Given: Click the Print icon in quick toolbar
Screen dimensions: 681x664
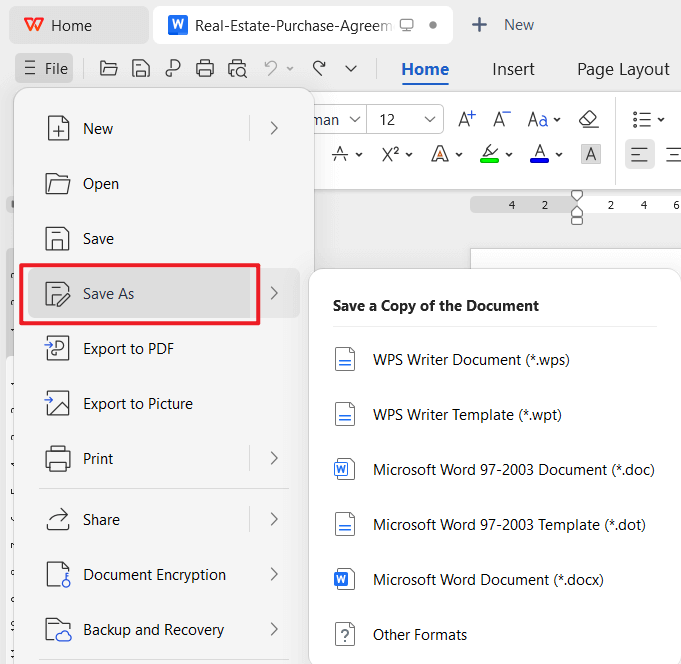Looking at the screenshot, I should [205, 69].
